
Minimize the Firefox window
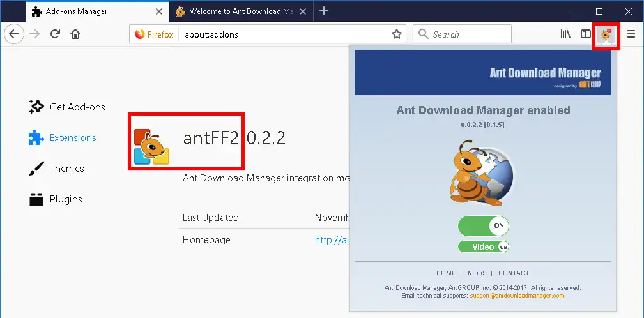pos(570,11)
